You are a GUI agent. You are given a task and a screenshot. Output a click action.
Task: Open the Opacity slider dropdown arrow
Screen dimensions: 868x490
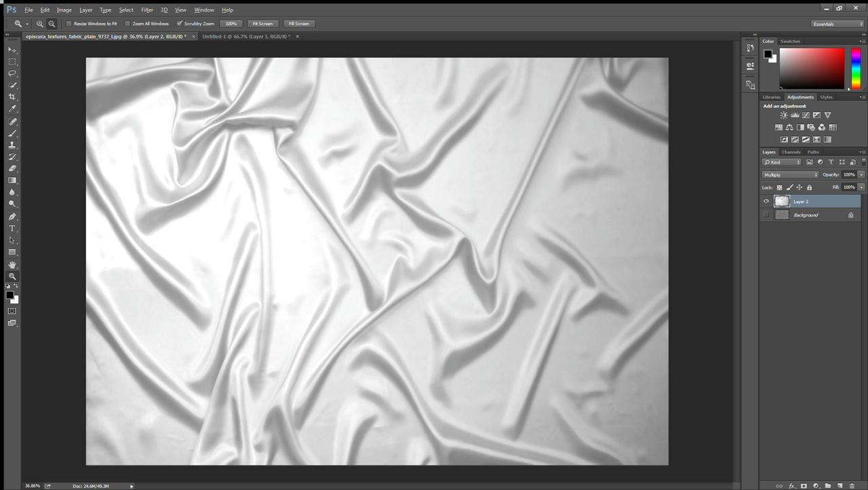tap(861, 175)
